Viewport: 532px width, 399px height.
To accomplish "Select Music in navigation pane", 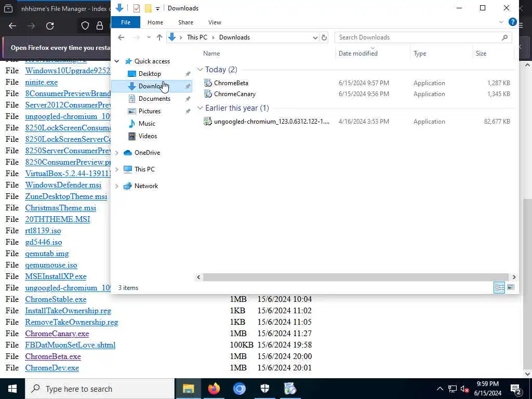I will pyautogui.click(x=147, y=124).
